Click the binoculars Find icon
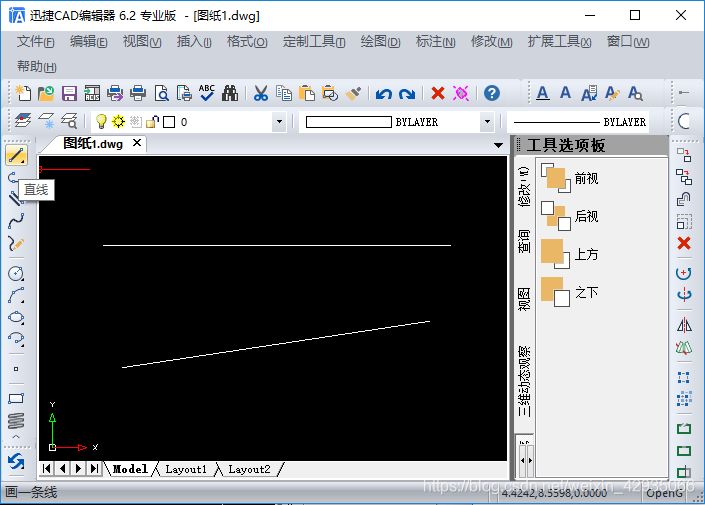Screen dimensions: 705x505 (230, 93)
